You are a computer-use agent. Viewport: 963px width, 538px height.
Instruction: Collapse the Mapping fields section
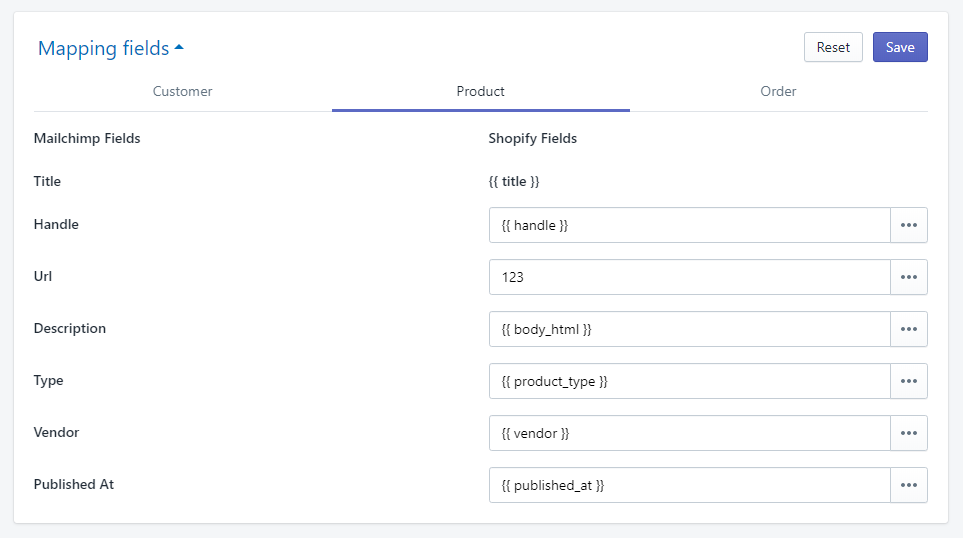(103, 48)
